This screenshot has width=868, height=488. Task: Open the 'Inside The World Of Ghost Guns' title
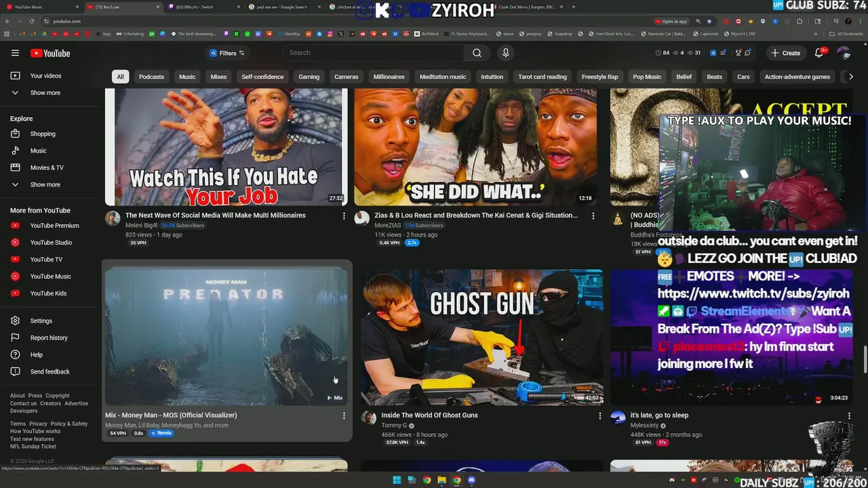tap(429, 415)
